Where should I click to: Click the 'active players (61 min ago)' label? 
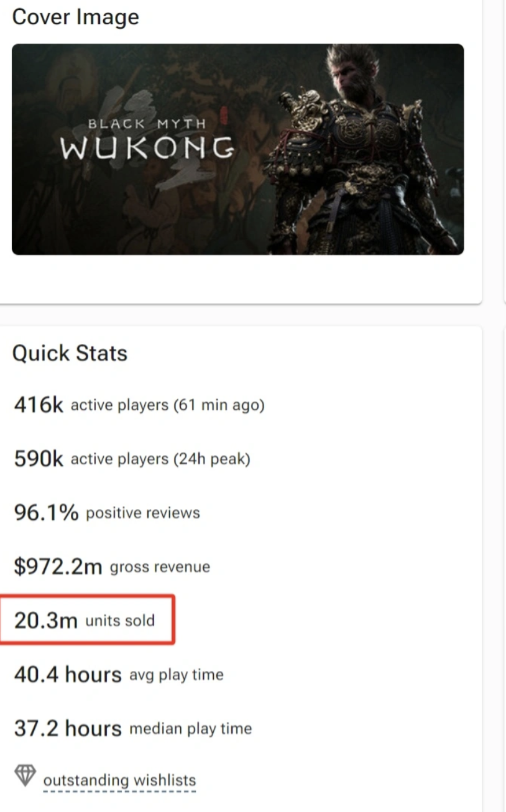(x=168, y=405)
